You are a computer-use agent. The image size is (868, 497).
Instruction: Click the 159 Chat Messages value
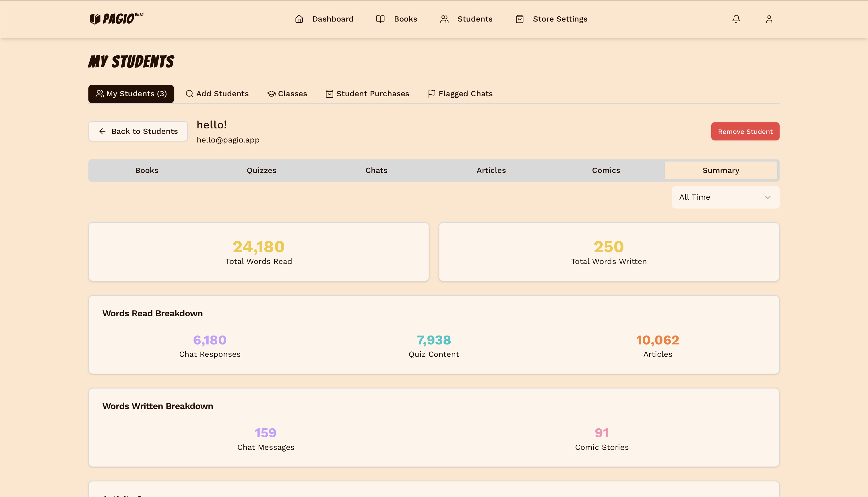point(266,433)
